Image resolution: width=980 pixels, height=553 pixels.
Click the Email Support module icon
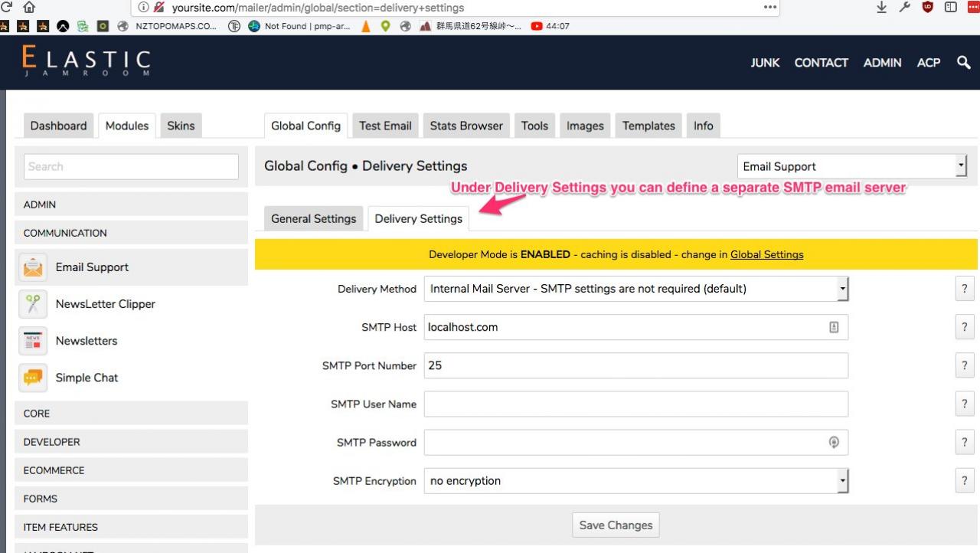[x=33, y=267]
